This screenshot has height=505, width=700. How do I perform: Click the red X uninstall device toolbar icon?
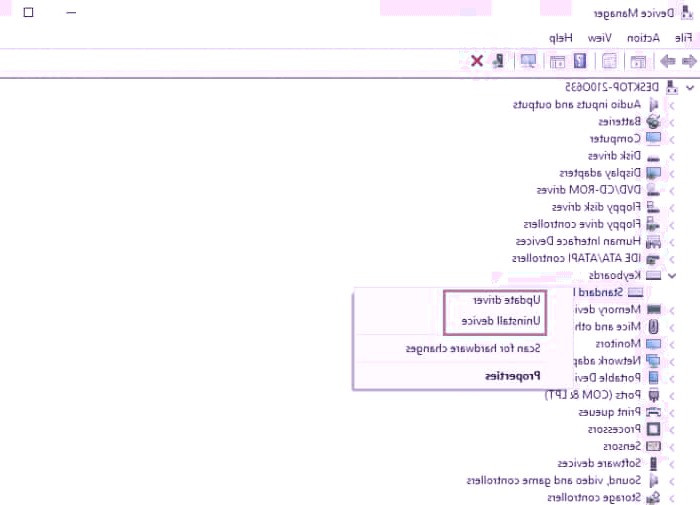tap(477, 62)
